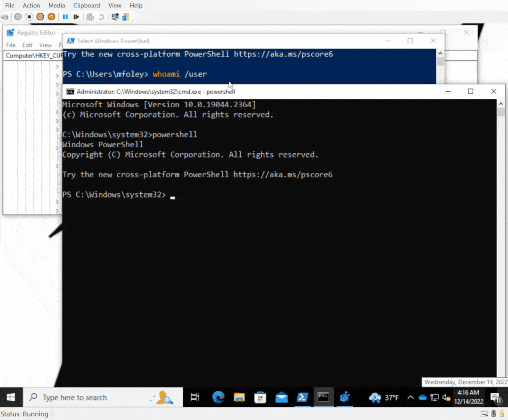The height and width of the screenshot is (420, 508).
Task: Open Registry Editor's Edit menu
Action: [x=27, y=45]
